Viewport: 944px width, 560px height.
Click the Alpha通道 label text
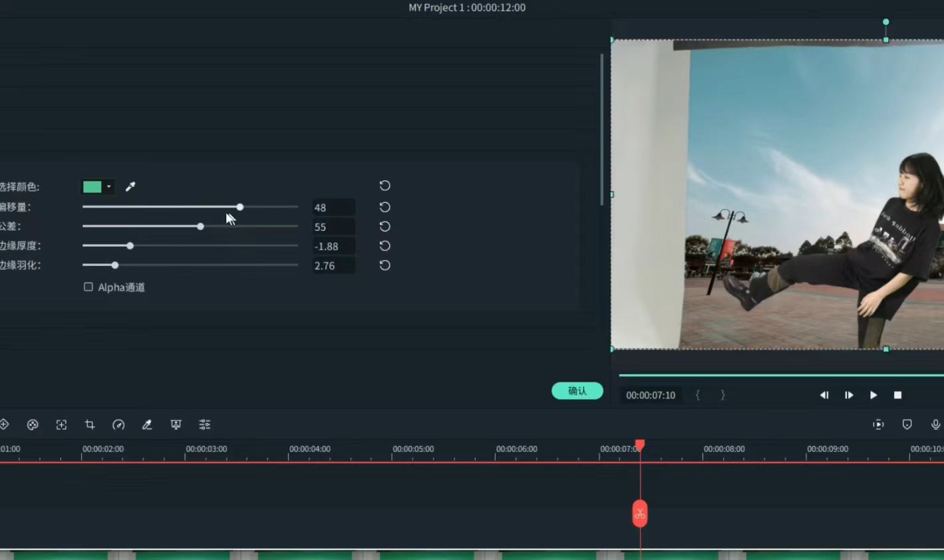click(x=121, y=287)
